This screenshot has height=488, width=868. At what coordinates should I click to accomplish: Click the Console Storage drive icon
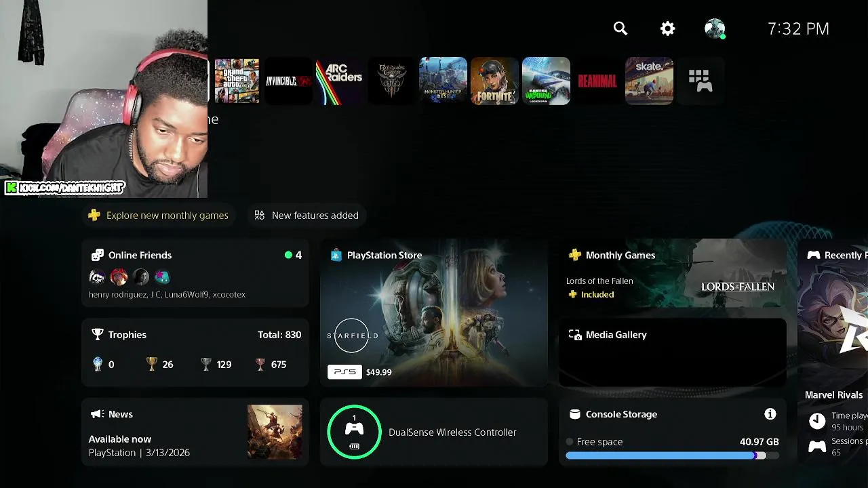coord(575,414)
